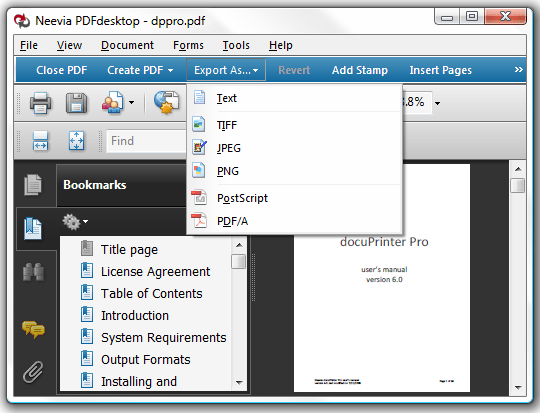Click the bookmarks list scrollbar thumb

point(239,261)
